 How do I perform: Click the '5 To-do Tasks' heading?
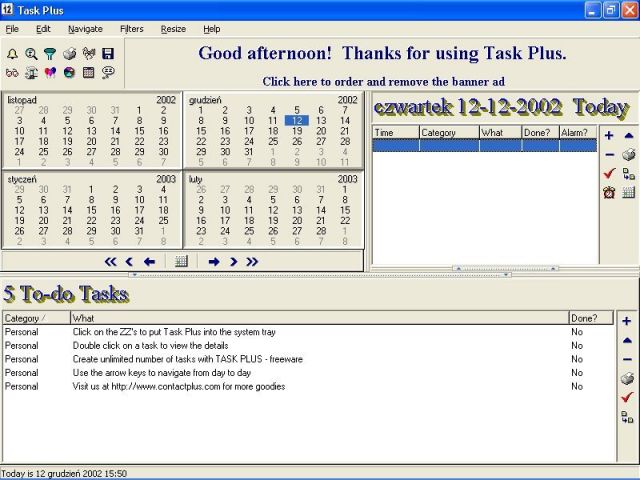click(66, 294)
